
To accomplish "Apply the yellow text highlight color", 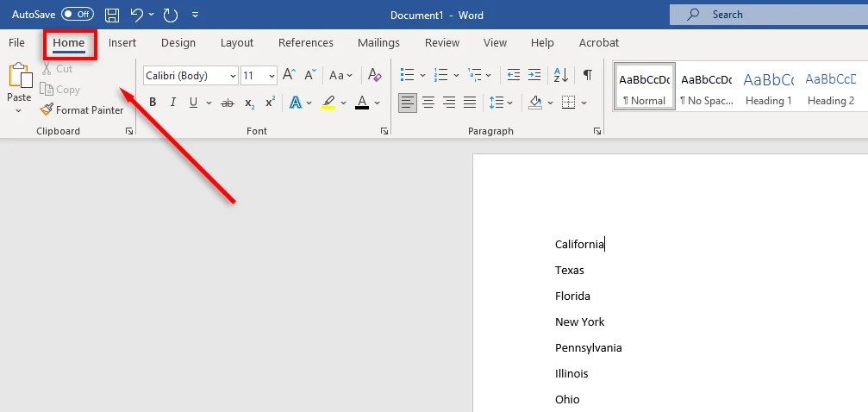I will point(328,103).
